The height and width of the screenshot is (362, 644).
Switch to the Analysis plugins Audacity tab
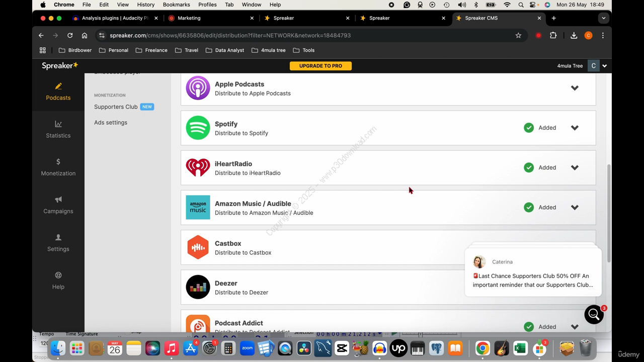click(x=115, y=18)
